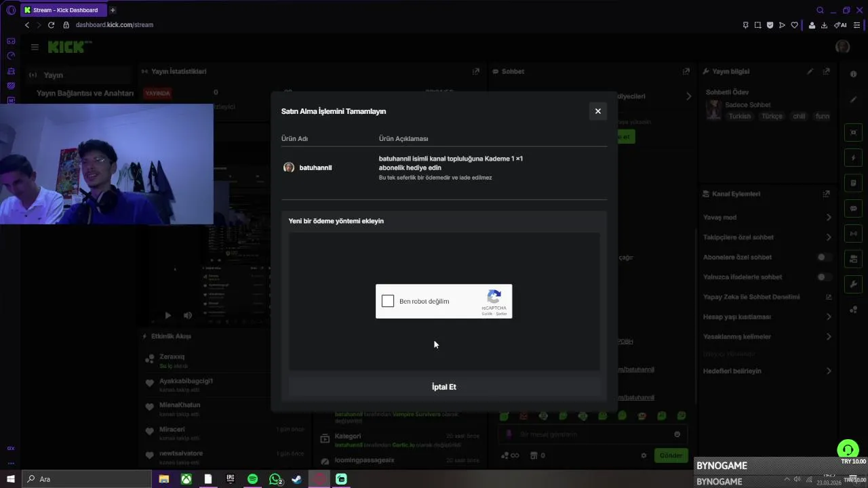The width and height of the screenshot is (868, 488).
Task: Click the Turkish tag in Yayın bilgisi
Action: [x=740, y=117]
